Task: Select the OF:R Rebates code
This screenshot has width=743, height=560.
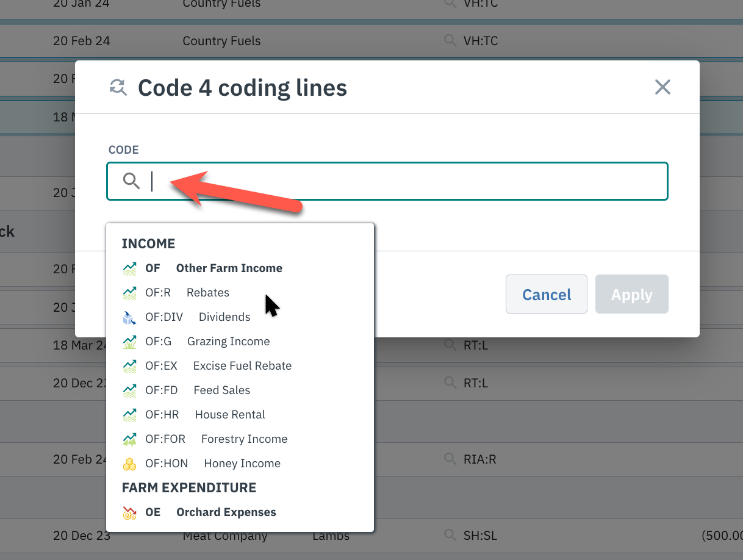Action: [x=189, y=292]
